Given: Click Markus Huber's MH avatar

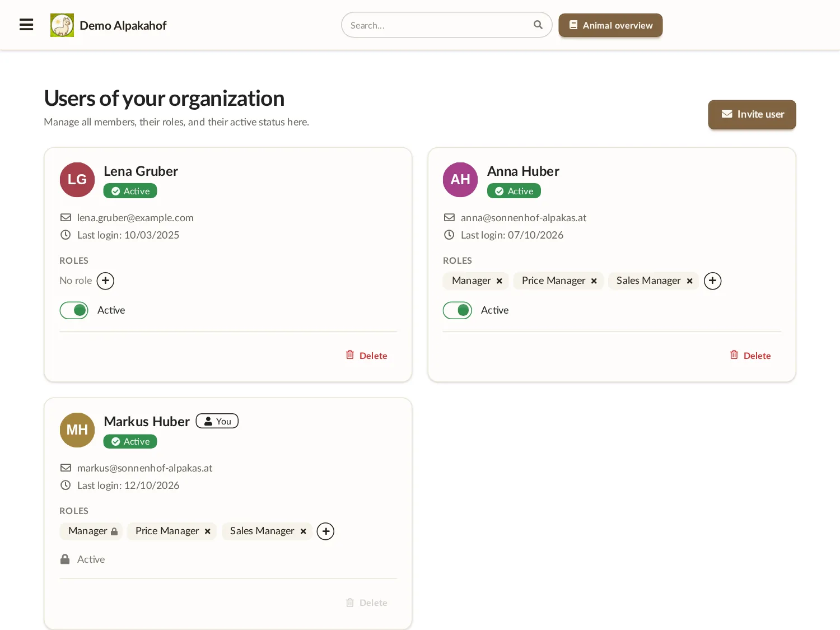Looking at the screenshot, I should tap(77, 430).
